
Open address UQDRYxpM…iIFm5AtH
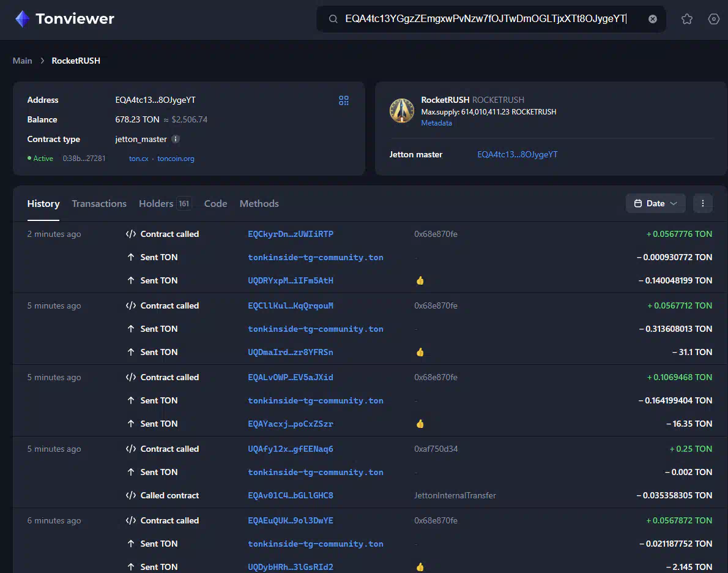coord(290,280)
